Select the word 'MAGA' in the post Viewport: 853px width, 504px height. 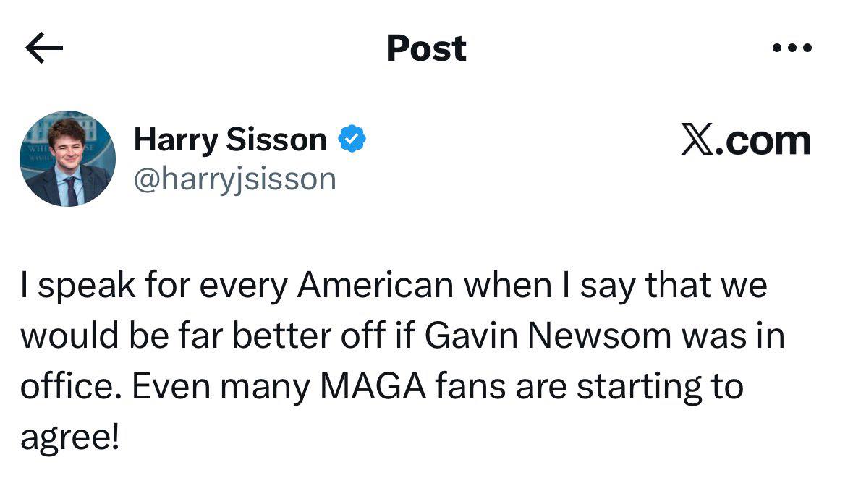coord(373,387)
